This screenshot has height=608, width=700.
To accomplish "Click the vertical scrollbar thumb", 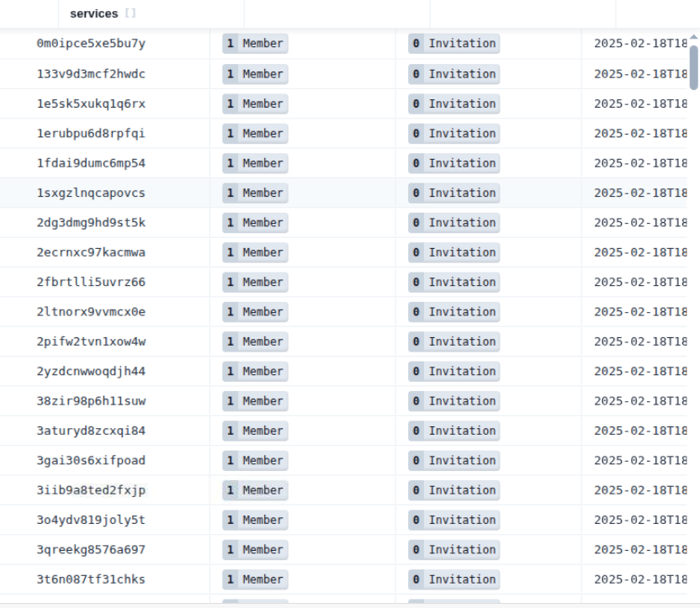I will coord(694,66).
